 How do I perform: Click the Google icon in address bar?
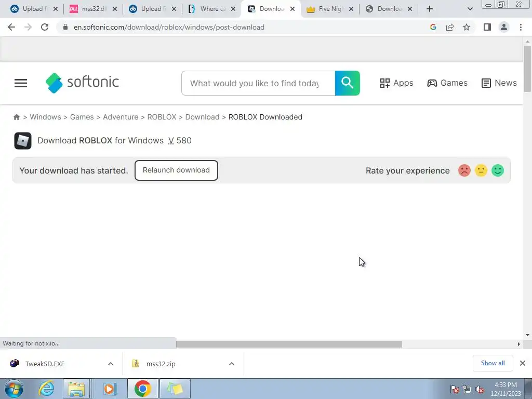click(x=433, y=27)
